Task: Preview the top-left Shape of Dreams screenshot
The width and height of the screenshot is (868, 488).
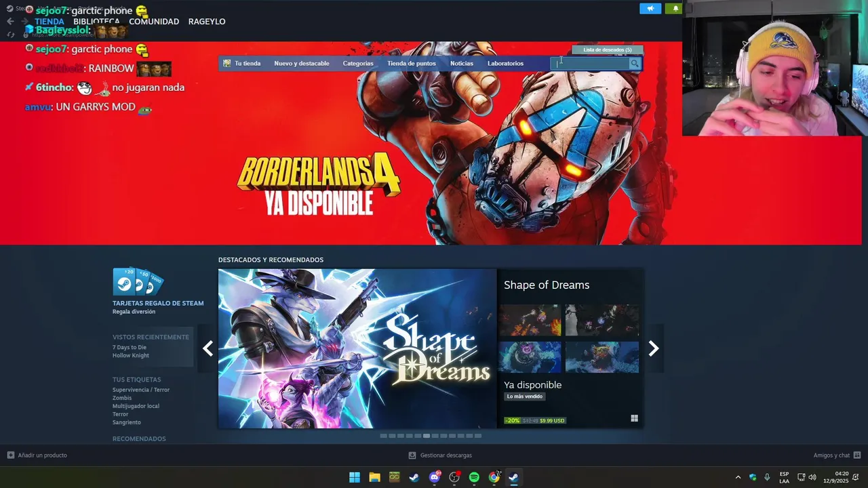Action: tap(530, 320)
